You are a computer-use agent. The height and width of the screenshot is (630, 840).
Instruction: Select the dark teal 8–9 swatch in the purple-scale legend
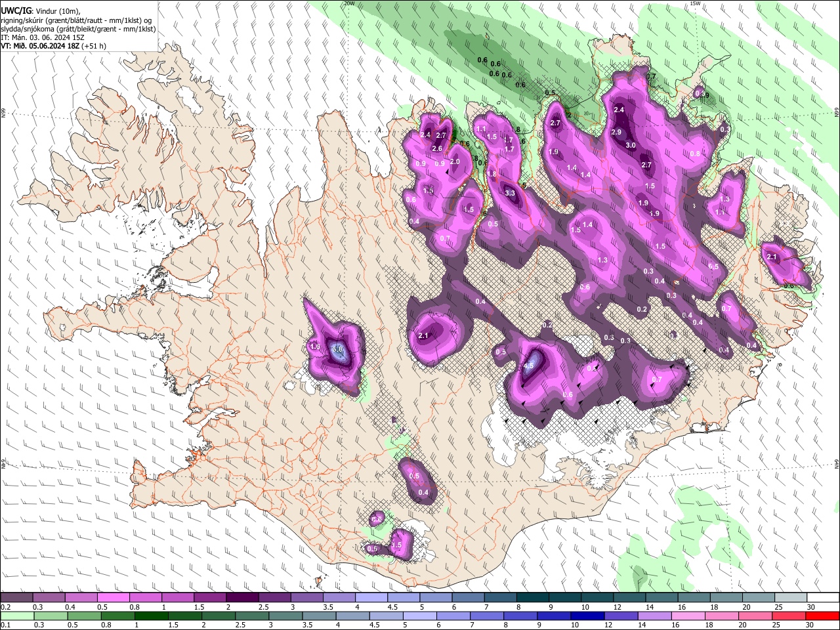coord(533,598)
